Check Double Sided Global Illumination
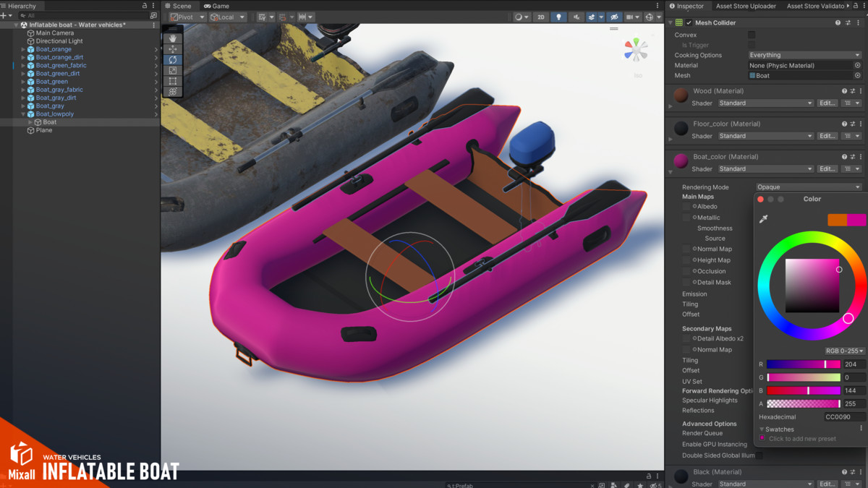This screenshot has height=488, width=868. [759, 455]
